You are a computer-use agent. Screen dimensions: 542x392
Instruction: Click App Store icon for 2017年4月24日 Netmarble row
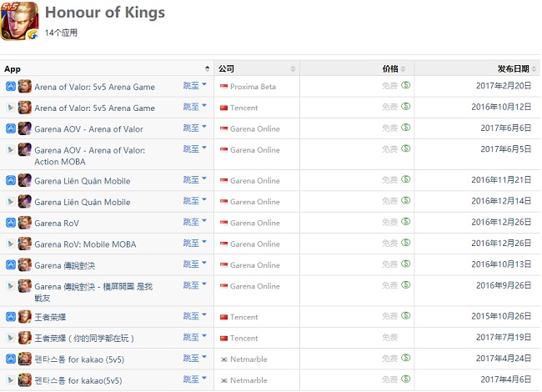(x=11, y=359)
